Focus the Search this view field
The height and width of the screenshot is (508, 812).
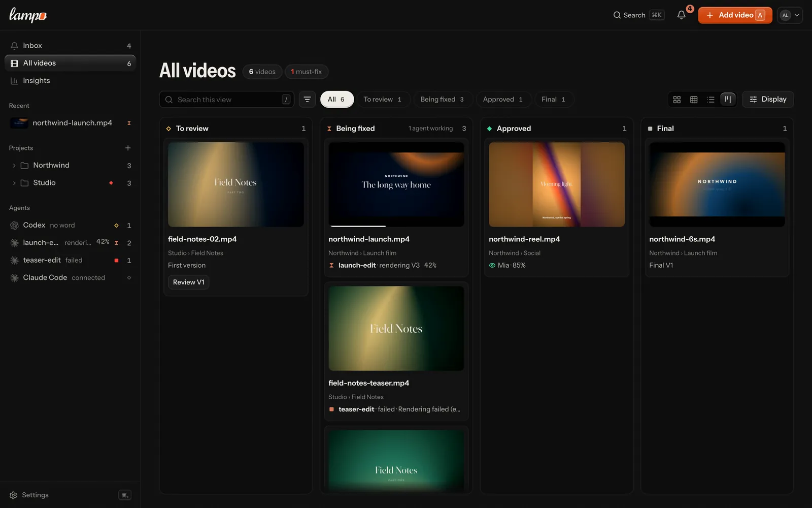[227, 100]
